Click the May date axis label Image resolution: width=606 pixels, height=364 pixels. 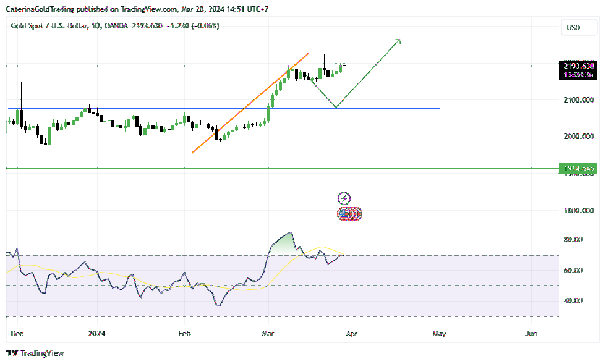440,334
